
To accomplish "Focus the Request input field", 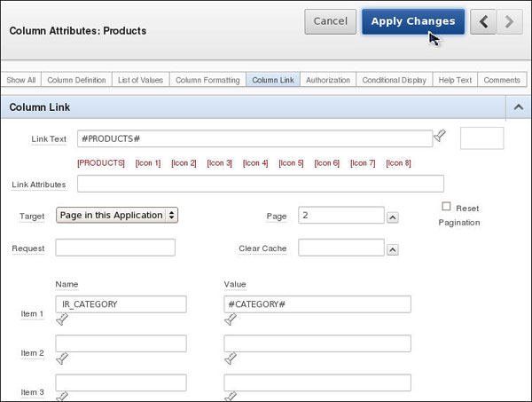I will 115,248.
